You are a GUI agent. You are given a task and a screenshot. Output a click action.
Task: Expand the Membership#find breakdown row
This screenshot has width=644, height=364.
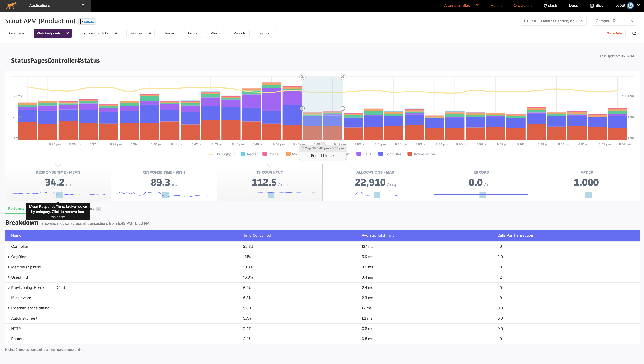9,267
